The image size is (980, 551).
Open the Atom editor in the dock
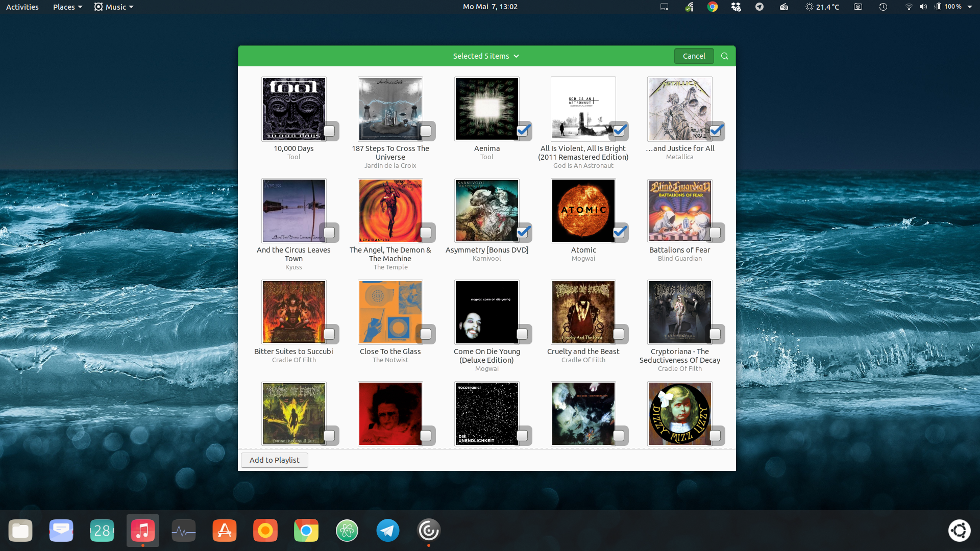point(347,531)
